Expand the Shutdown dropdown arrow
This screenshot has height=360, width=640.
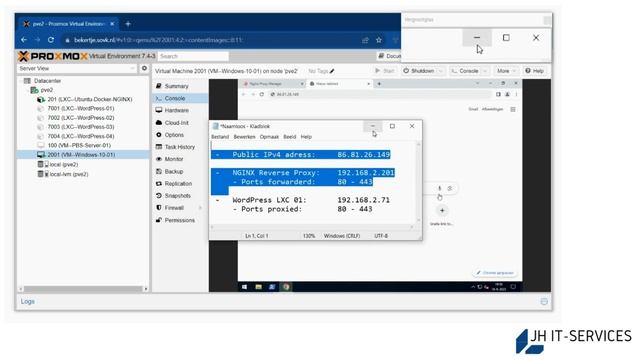(440, 71)
